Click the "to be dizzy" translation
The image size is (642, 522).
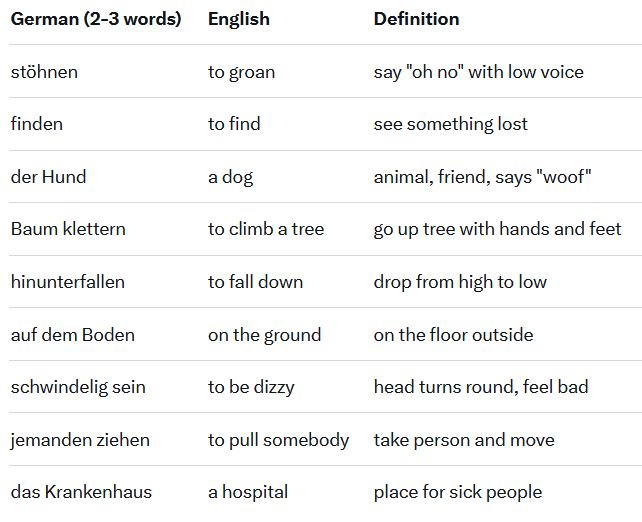click(x=251, y=387)
